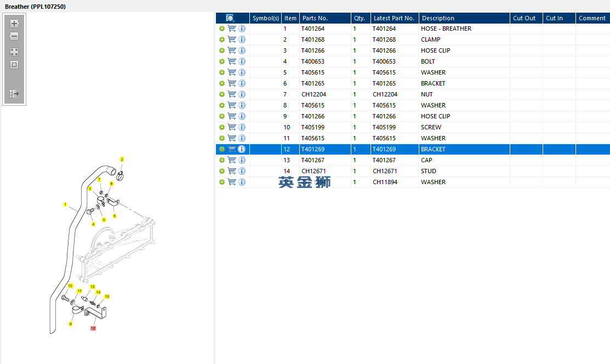This screenshot has height=364, width=610.
Task: Select callout 10 label in diagram
Action: (70, 286)
